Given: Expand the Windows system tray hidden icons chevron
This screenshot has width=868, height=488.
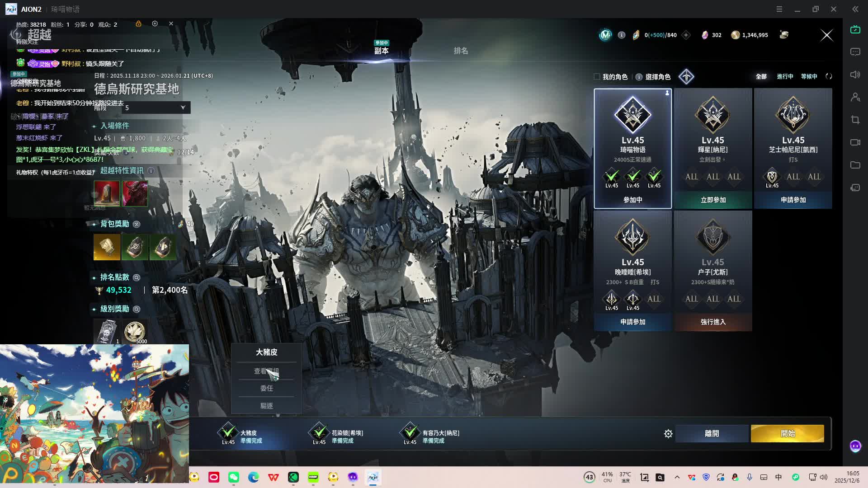Looking at the screenshot, I should tap(677, 477).
